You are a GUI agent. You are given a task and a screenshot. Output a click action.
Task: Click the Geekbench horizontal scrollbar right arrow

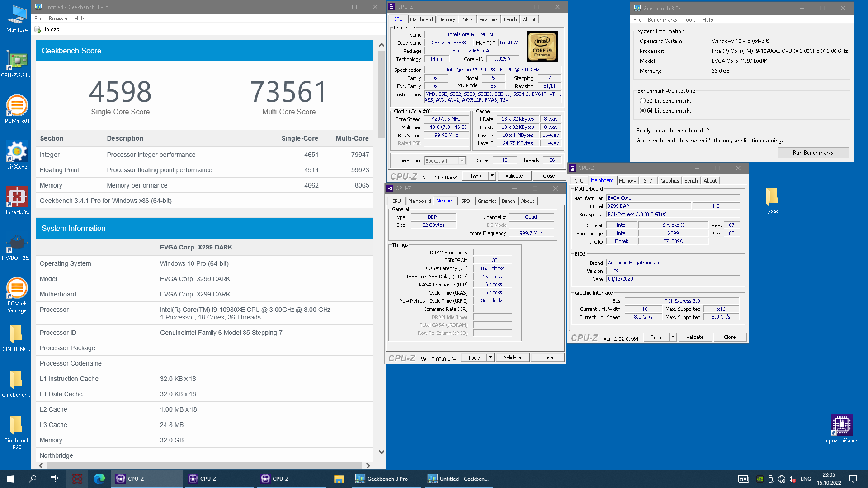click(368, 466)
